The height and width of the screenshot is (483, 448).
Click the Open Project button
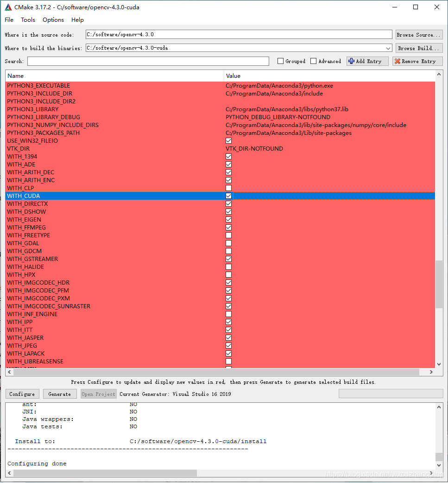coord(99,394)
